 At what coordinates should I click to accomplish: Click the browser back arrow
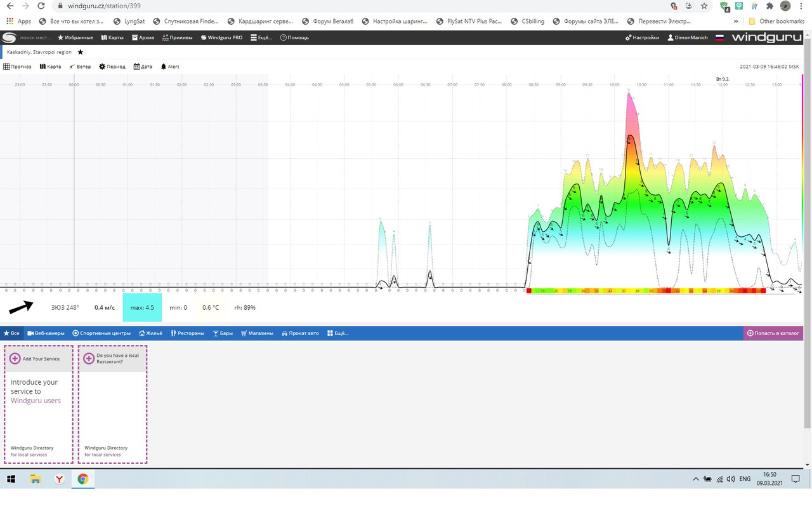9,6
